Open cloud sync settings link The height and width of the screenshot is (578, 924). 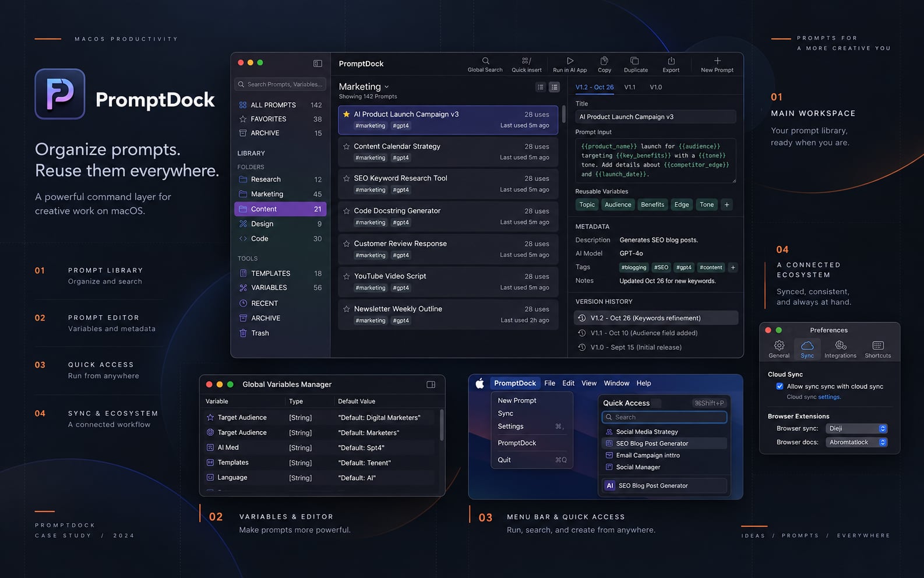point(829,397)
